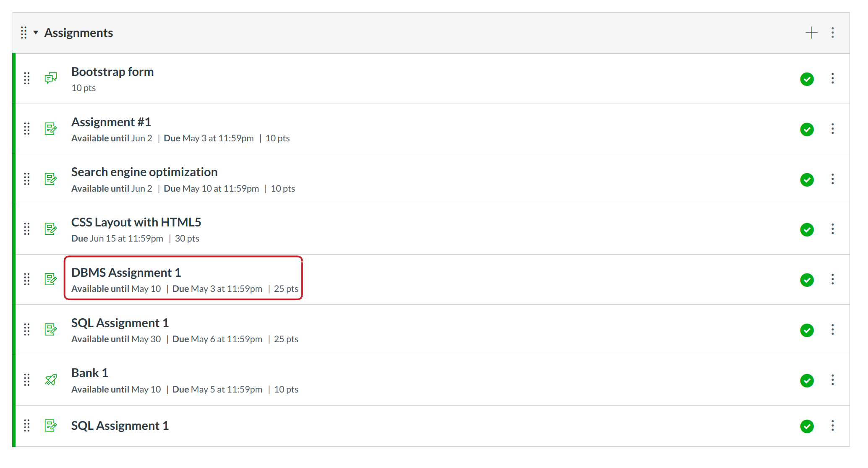Toggle published status of Bank 1
868x468 pixels.
coord(807,380)
